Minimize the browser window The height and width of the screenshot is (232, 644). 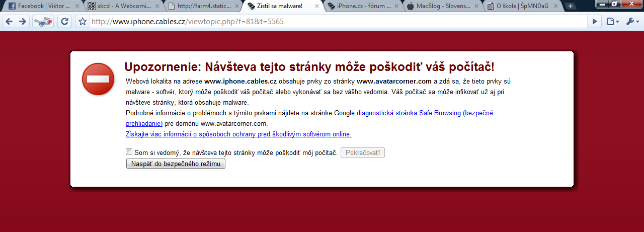pos(603,4)
